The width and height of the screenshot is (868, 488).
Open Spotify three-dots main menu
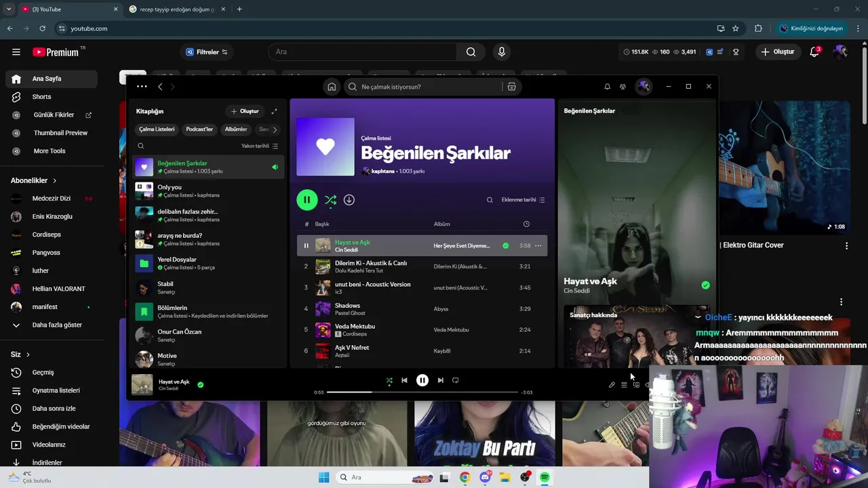[x=142, y=87]
